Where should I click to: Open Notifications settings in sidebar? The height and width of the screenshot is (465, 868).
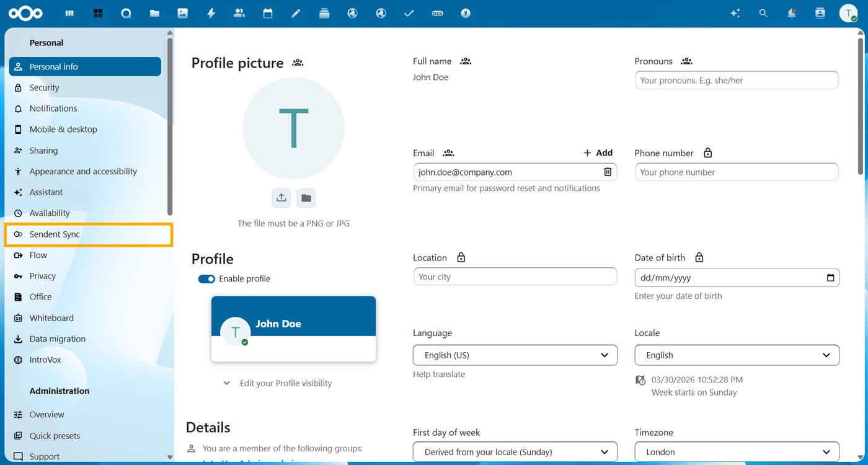85,108
